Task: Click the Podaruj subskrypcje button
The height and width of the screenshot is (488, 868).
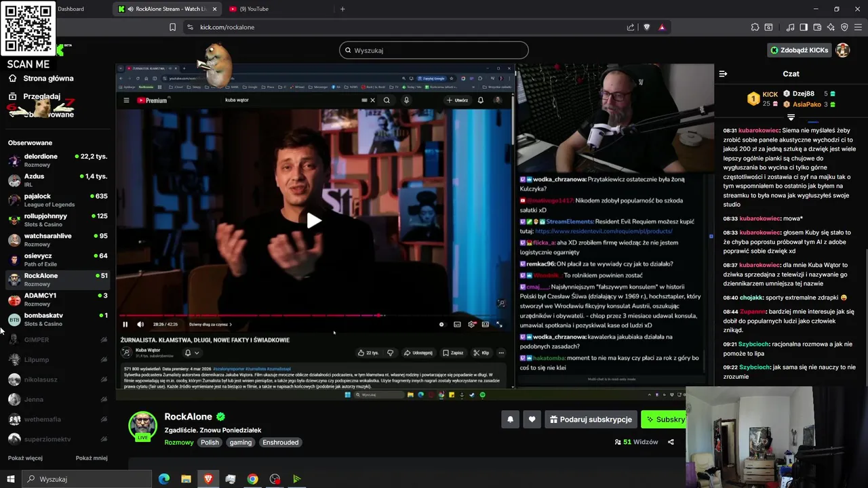Action: [x=591, y=420]
